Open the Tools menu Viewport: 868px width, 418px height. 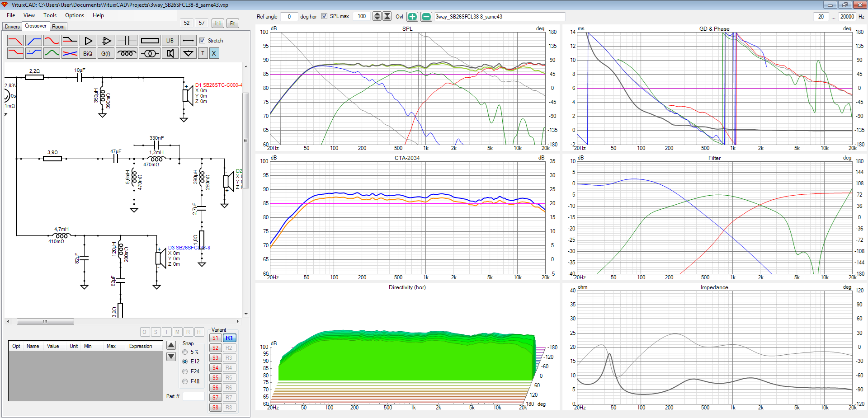tap(50, 15)
